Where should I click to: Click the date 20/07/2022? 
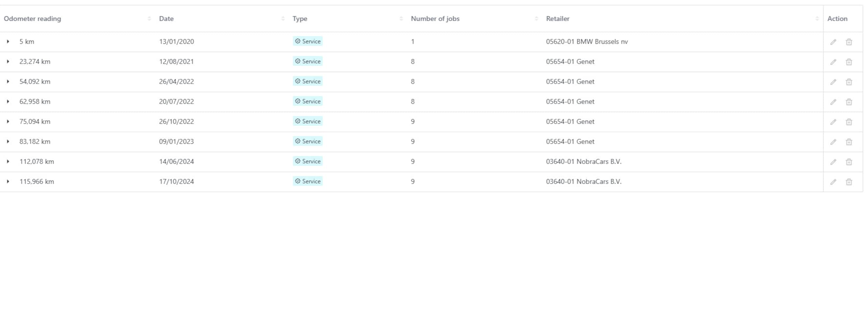177,101
